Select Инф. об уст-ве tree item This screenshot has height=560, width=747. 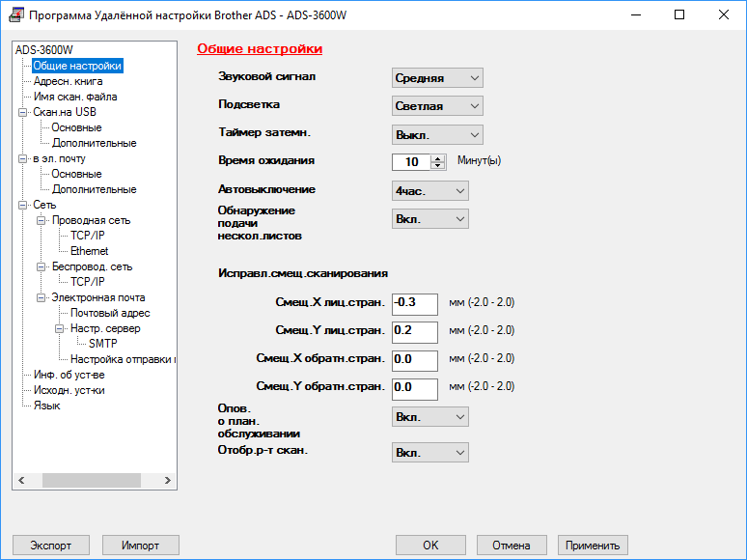(69, 375)
